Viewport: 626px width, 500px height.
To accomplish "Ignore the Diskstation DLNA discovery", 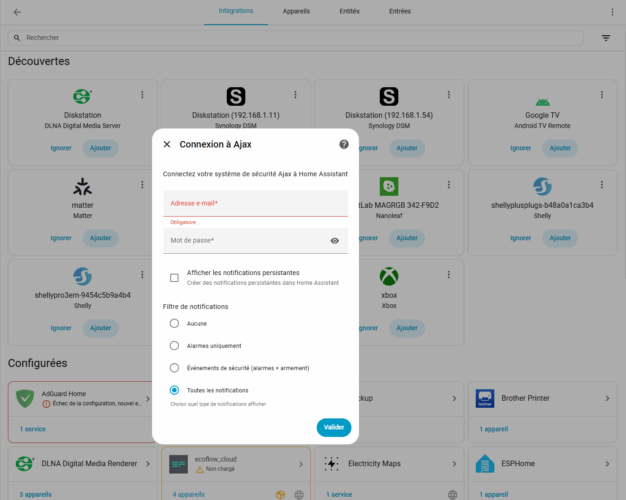I will pyautogui.click(x=61, y=148).
